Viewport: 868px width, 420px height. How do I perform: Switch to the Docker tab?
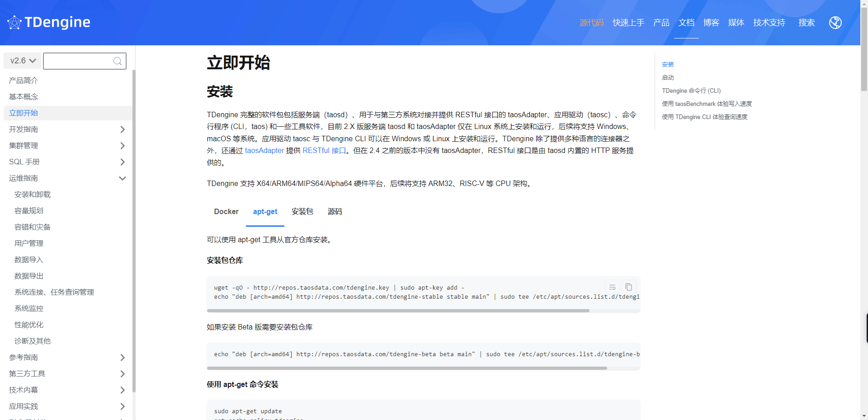coord(226,212)
